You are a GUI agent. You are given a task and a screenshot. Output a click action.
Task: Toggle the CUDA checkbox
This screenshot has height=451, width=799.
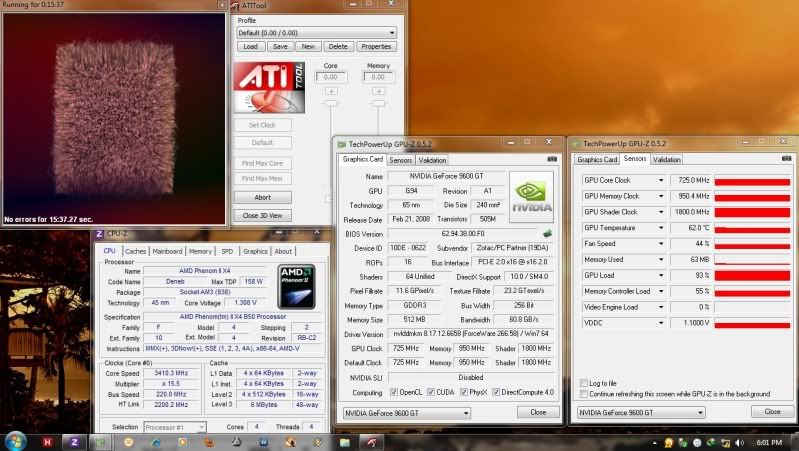coord(431,392)
